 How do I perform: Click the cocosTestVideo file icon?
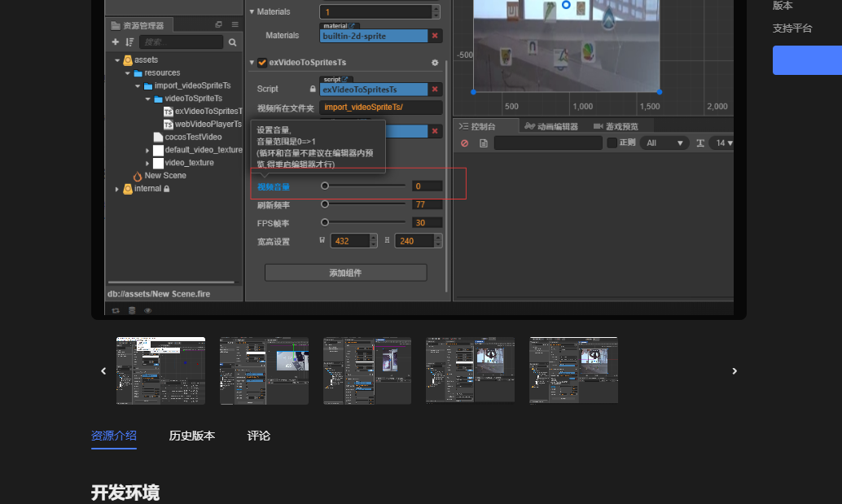(x=158, y=137)
